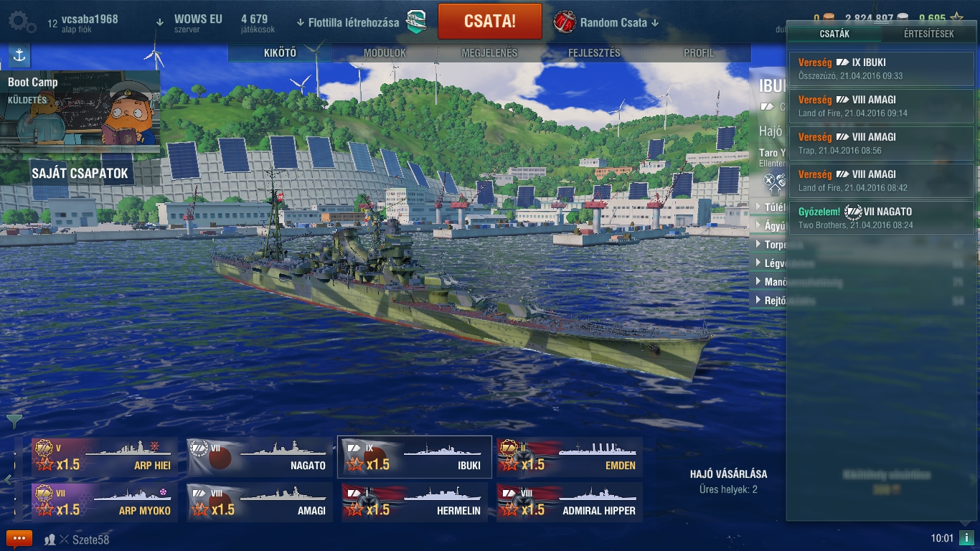980x551 pixels.
Task: Click the red CSATA! button
Action: pyautogui.click(x=490, y=21)
